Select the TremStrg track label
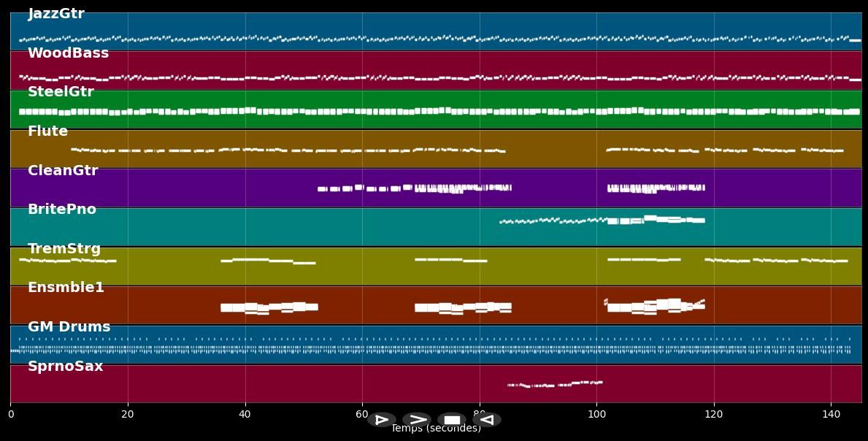 64,249
